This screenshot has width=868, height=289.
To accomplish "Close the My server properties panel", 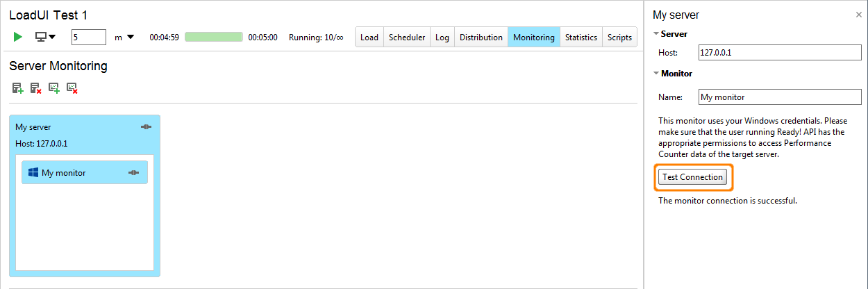I will 859,15.
